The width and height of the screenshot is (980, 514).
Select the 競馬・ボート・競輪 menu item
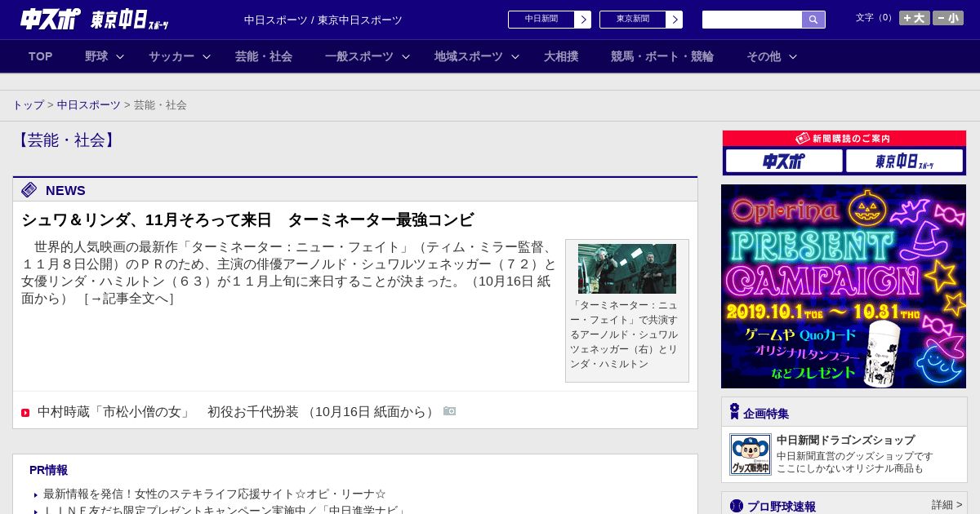(662, 56)
